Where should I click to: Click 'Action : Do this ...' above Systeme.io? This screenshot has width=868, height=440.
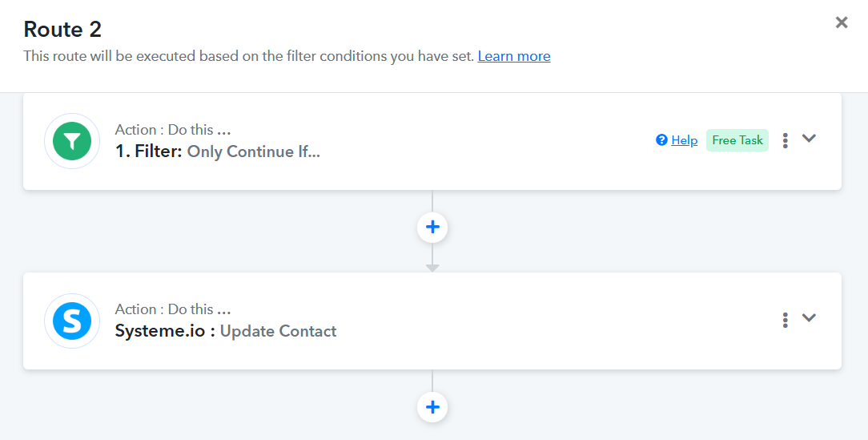(172, 309)
